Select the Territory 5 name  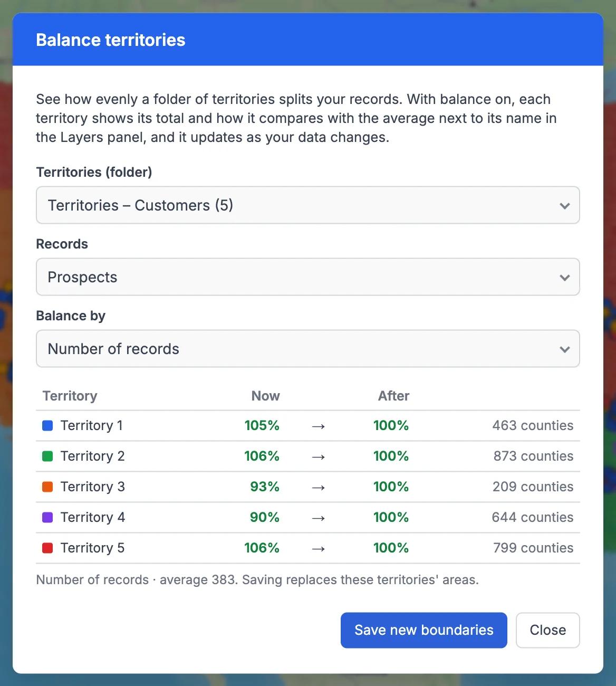point(93,548)
